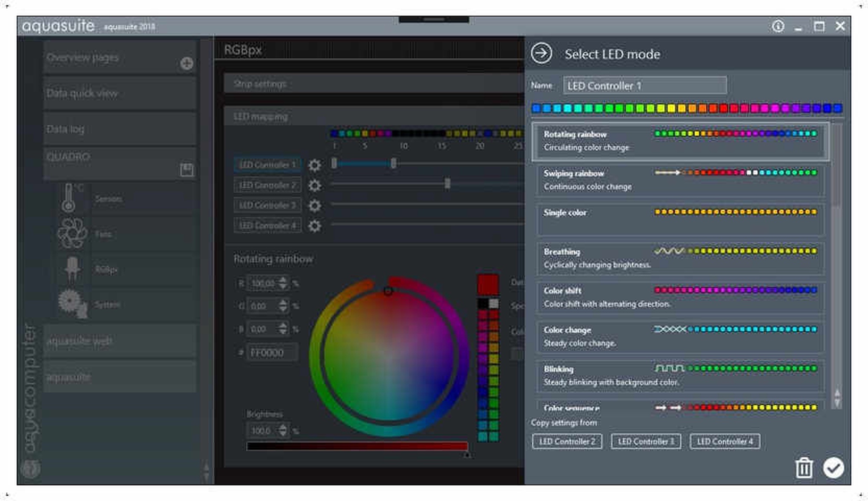
Task: Click the arrow icon beside Select LED mode
Action: tap(541, 54)
